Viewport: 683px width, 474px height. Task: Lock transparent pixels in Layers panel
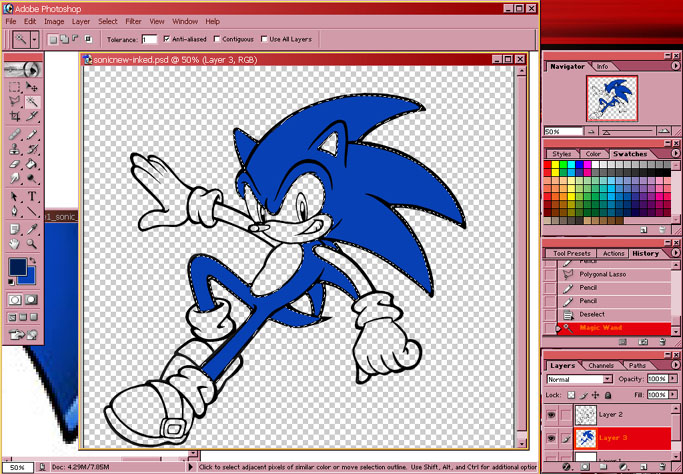571,395
